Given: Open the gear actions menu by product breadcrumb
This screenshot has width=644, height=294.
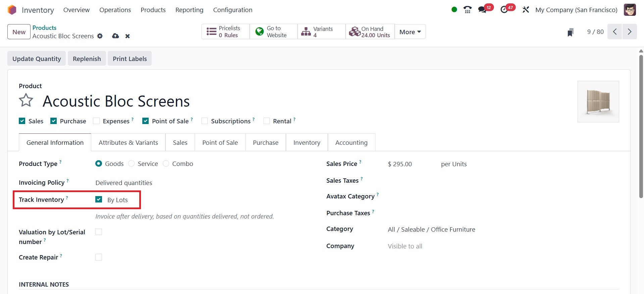Looking at the screenshot, I should click(x=100, y=36).
